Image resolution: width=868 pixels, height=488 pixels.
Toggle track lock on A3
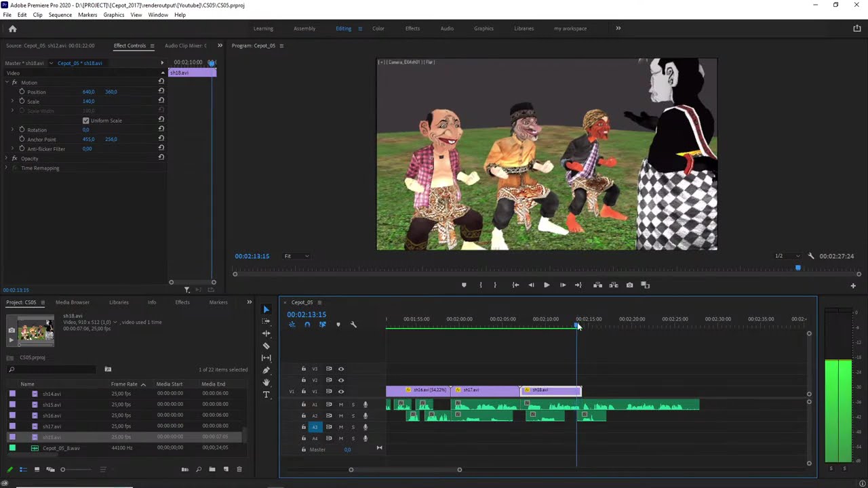(x=304, y=427)
